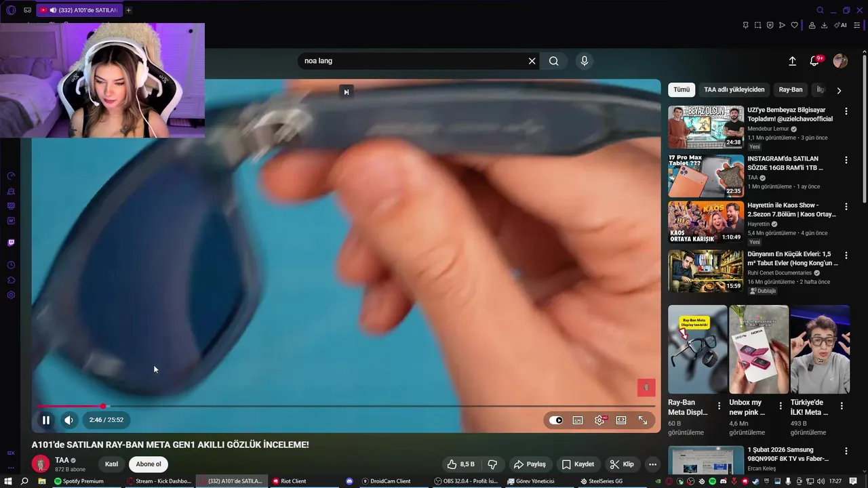Viewport: 868px width, 488px height.
Task: Open browser downloads arrow icon
Action: tap(824, 25)
